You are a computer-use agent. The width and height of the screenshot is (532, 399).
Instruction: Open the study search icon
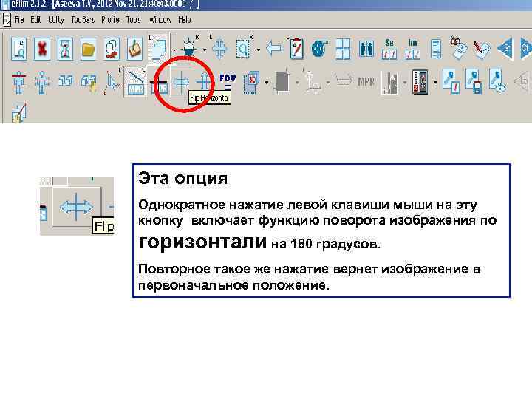click(x=19, y=49)
